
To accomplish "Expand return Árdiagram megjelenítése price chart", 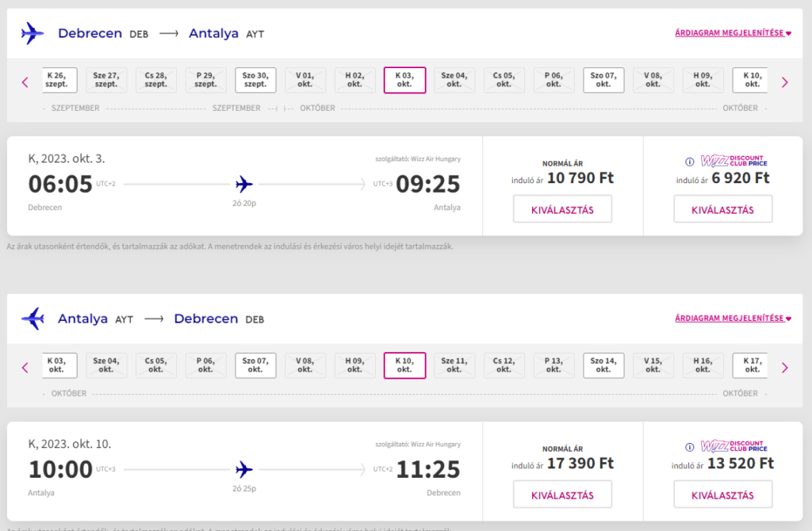I will 733,319.
